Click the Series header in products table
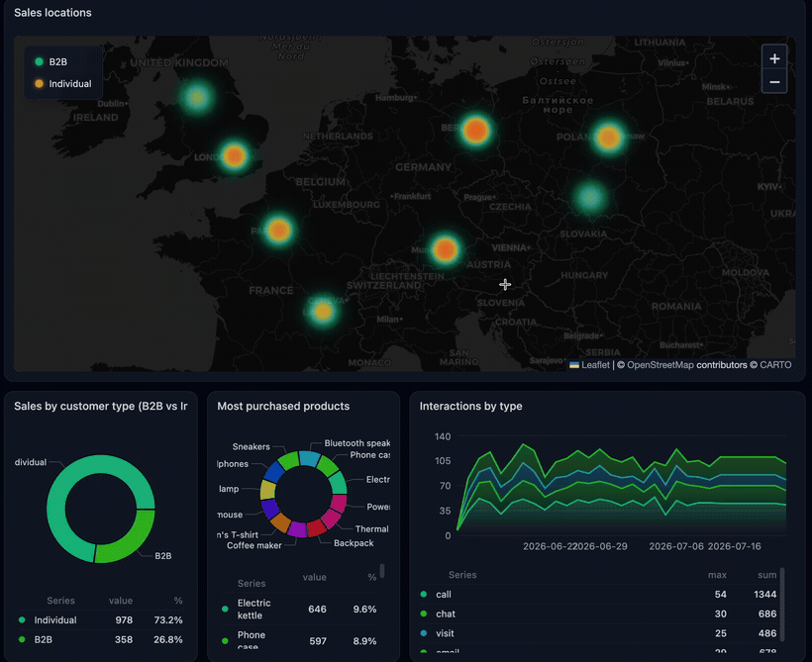The height and width of the screenshot is (662, 812). pos(252,583)
